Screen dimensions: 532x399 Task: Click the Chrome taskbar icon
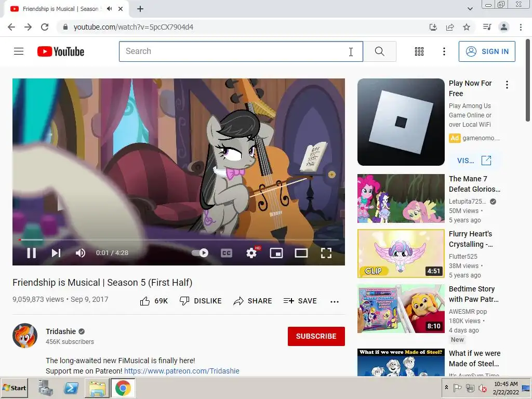123,388
